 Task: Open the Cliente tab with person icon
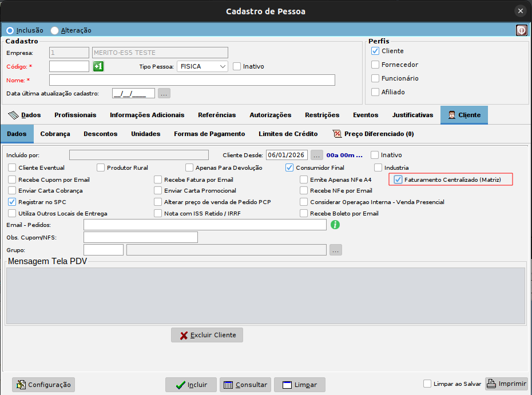point(464,115)
